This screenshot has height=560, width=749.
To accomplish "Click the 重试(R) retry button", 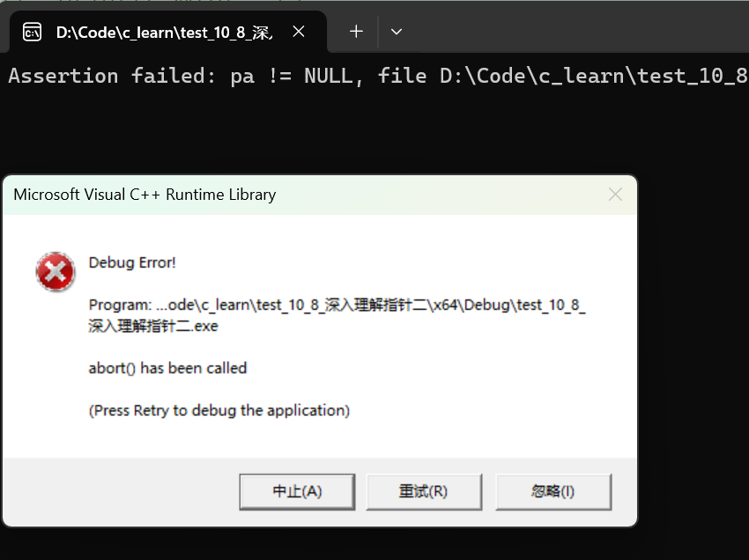I will coord(424,491).
